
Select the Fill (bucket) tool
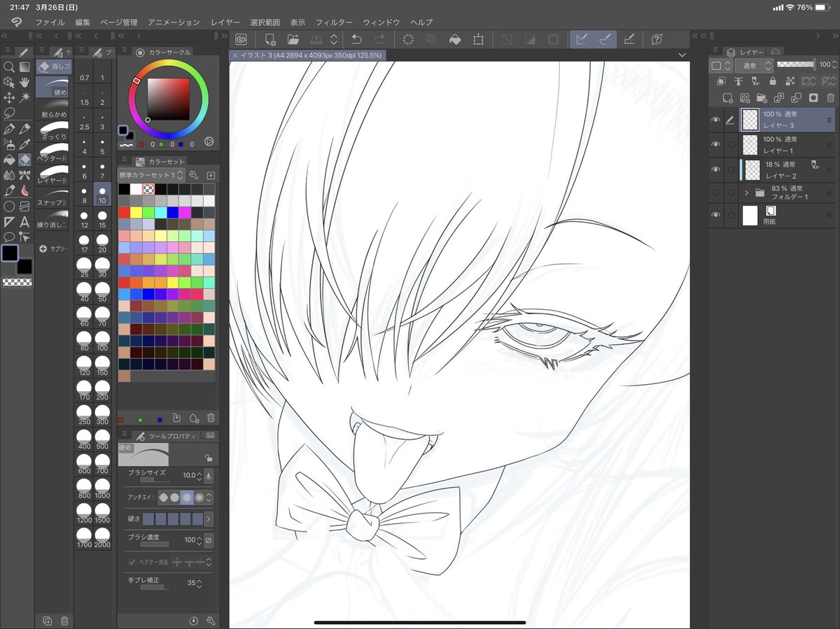click(9, 159)
